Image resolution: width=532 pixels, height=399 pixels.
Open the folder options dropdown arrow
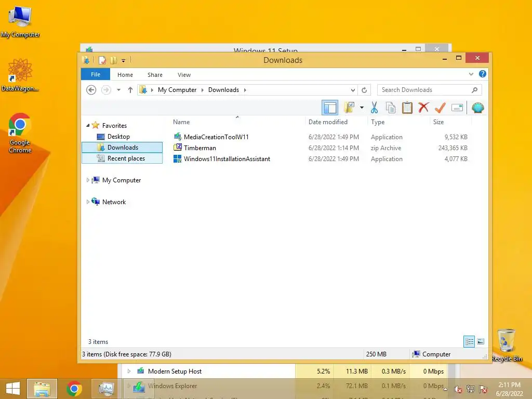coord(362,108)
